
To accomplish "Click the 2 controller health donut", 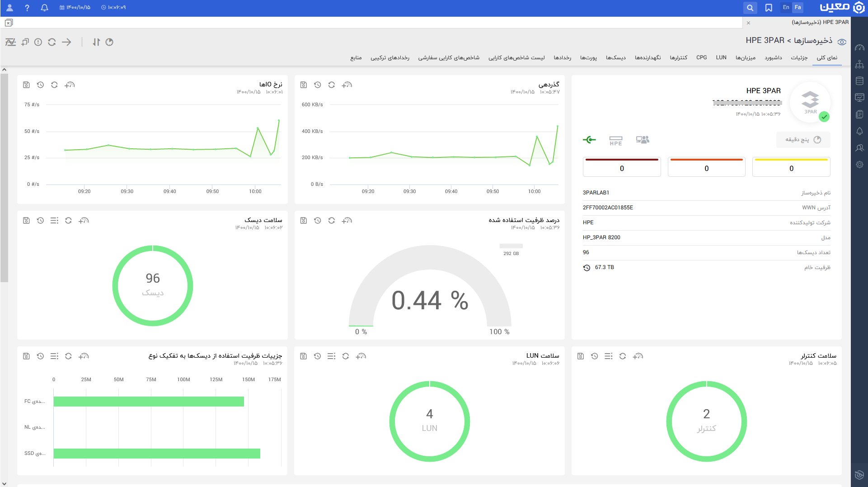I will point(707,421).
